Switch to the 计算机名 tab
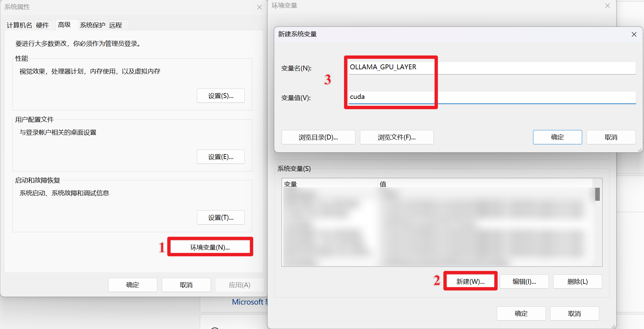 (19, 25)
